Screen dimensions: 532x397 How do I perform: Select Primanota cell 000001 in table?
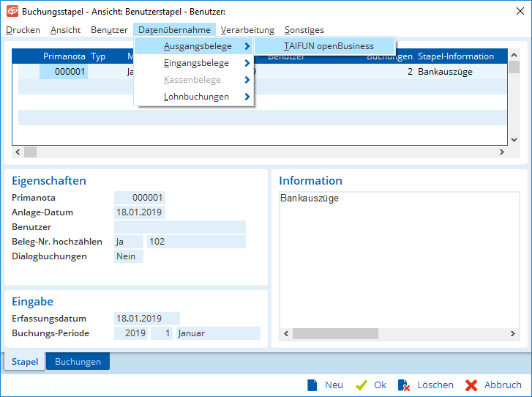pos(64,72)
